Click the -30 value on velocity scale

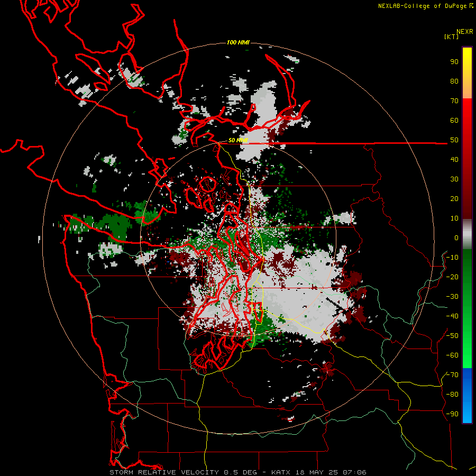tap(452, 297)
